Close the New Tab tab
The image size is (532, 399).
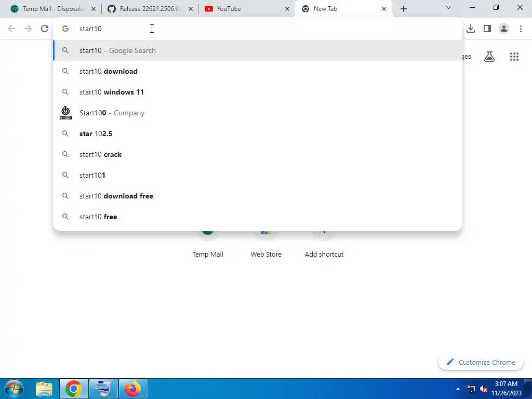click(384, 9)
